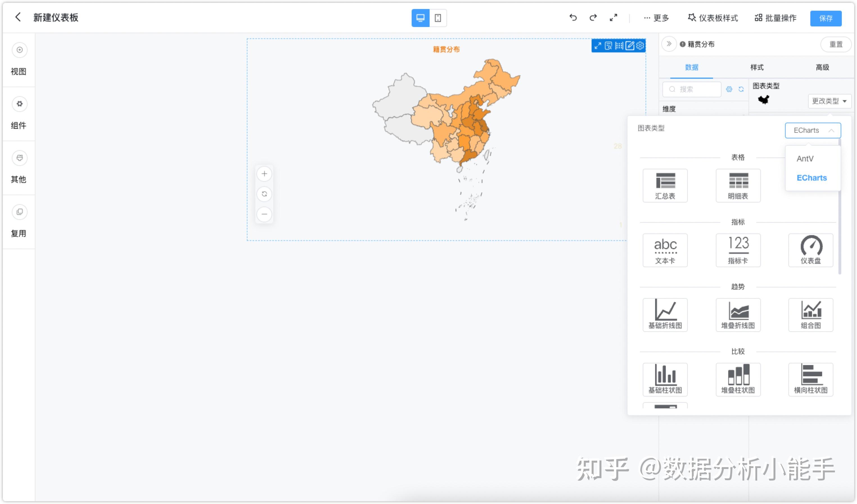
Task: Select the 仪表盘 gauge chart type
Action: coord(810,250)
